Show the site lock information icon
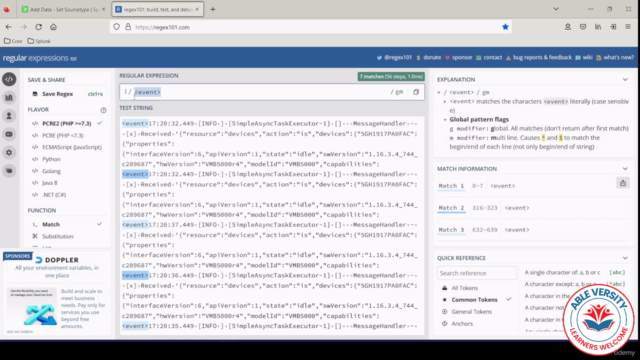 click(128, 27)
